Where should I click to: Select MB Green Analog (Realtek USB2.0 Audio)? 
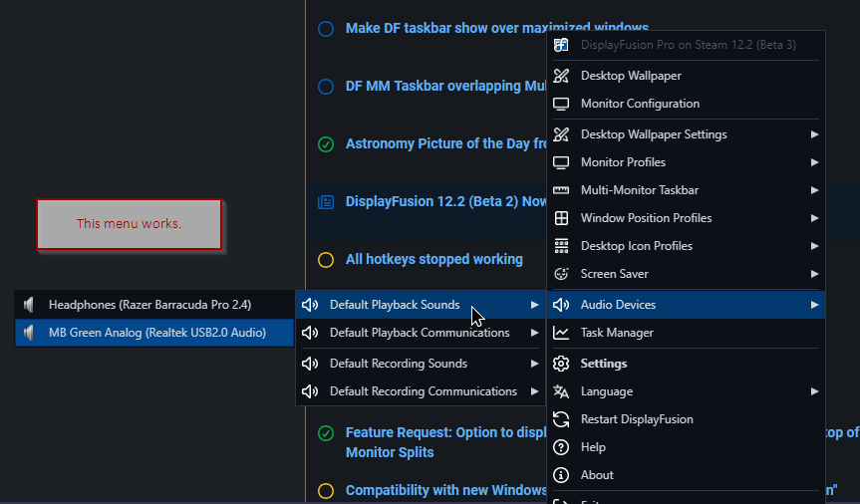point(154,333)
